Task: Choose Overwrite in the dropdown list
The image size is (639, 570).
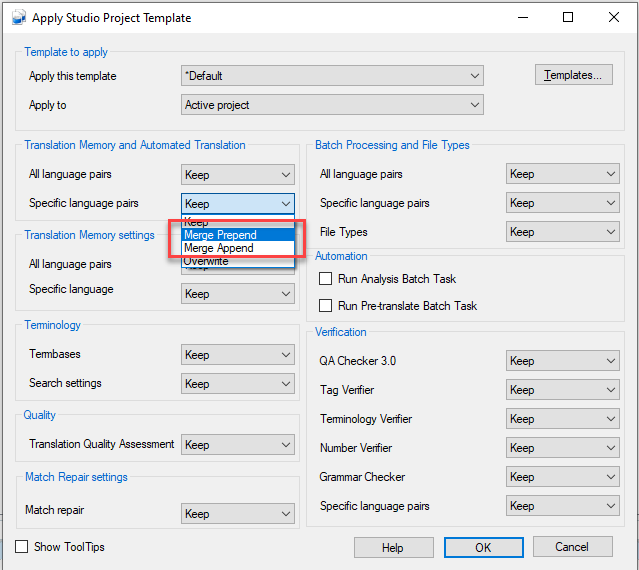Action: (x=238, y=261)
